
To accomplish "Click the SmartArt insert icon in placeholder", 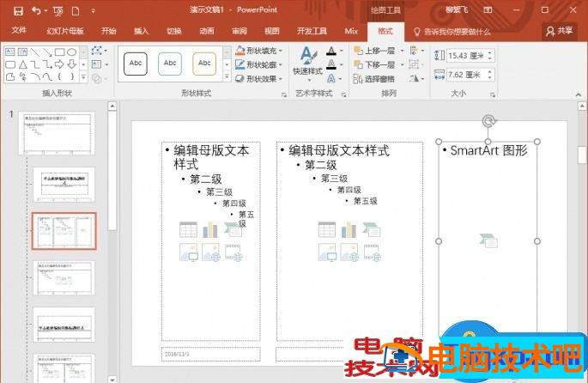I will click(x=488, y=240).
